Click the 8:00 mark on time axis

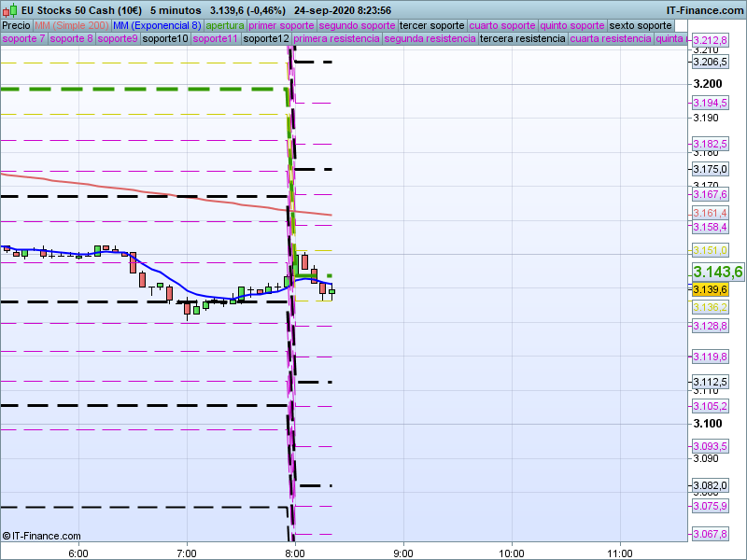coord(295,552)
